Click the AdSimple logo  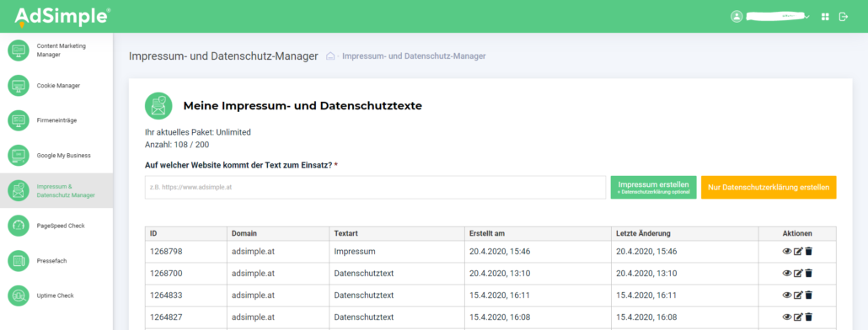62,17
